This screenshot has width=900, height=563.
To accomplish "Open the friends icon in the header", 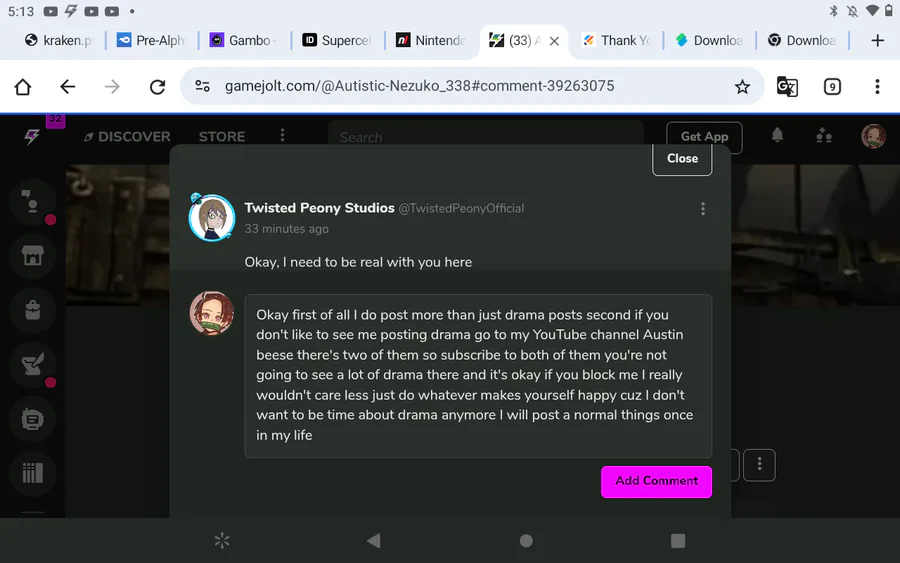I will pyautogui.click(x=824, y=135).
